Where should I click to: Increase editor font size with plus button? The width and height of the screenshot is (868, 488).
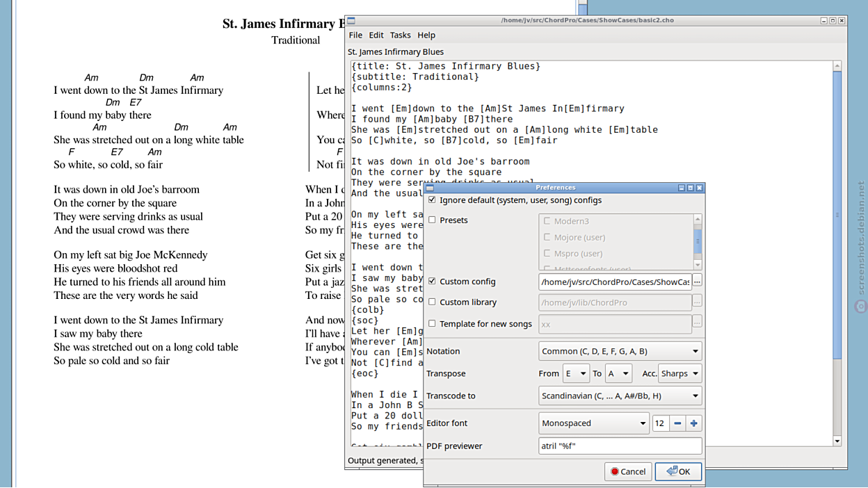coord(693,423)
